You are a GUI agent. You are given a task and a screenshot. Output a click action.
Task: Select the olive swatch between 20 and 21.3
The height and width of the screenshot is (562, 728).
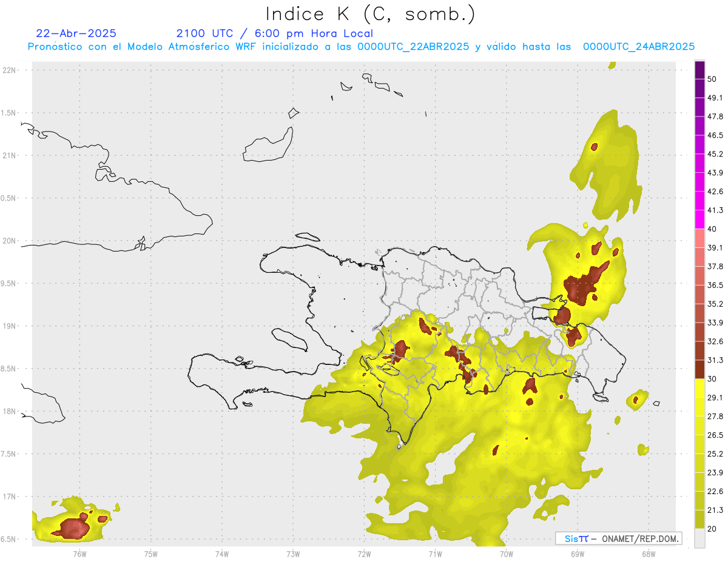699,519
